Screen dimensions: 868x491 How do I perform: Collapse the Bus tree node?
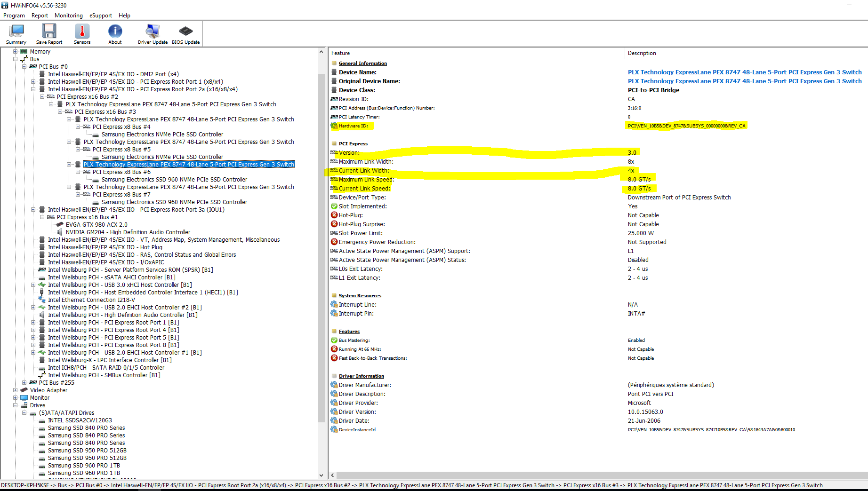click(x=16, y=59)
